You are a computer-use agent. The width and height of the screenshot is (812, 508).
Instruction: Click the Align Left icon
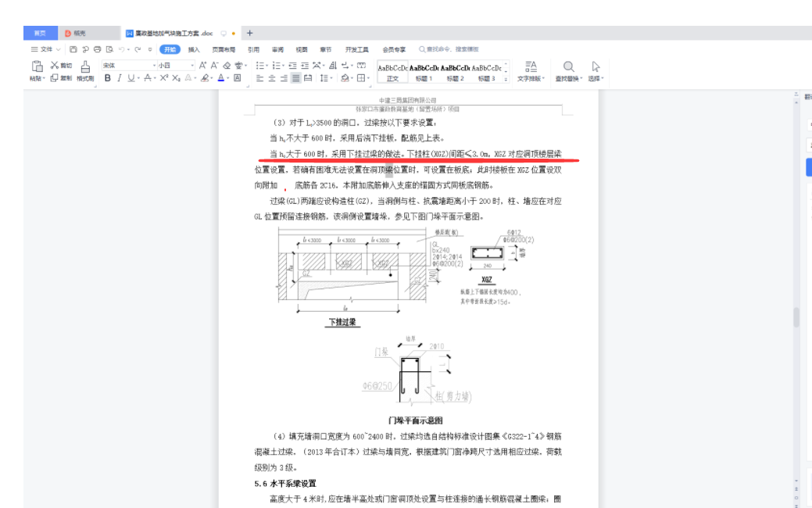260,78
